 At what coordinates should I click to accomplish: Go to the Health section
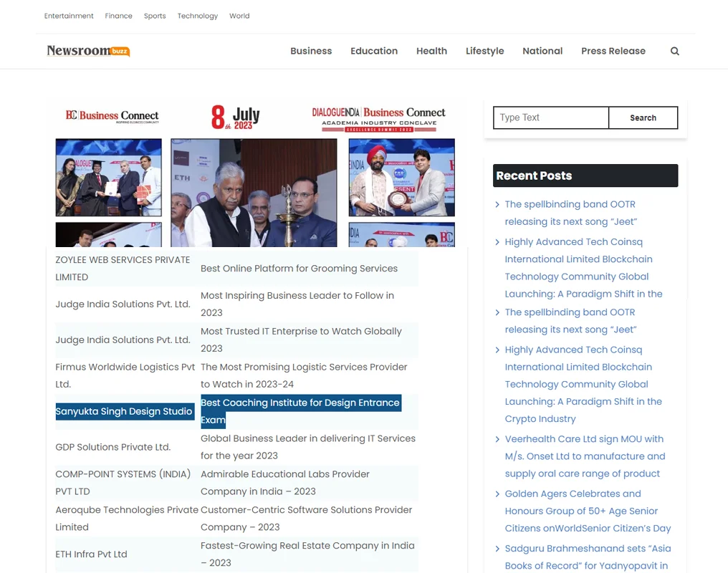[x=431, y=51]
